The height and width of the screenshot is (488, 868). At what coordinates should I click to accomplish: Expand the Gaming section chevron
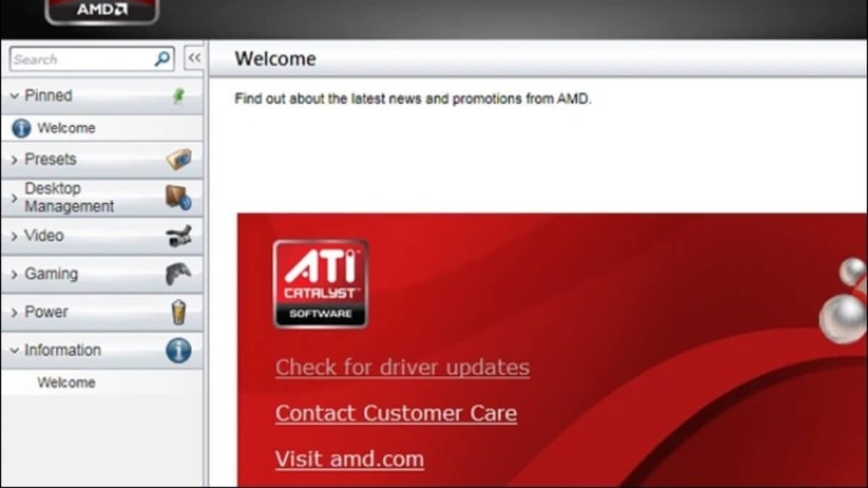coord(14,275)
